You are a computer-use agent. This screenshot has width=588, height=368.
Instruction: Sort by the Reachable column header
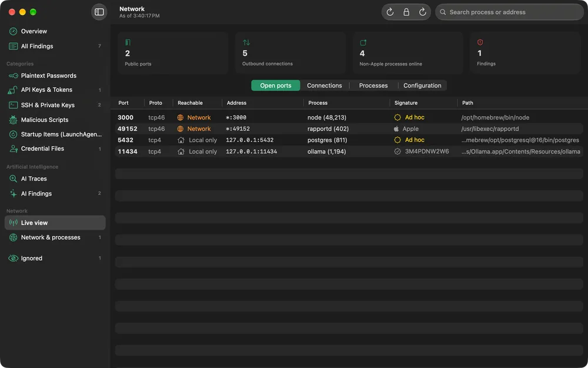190,103
